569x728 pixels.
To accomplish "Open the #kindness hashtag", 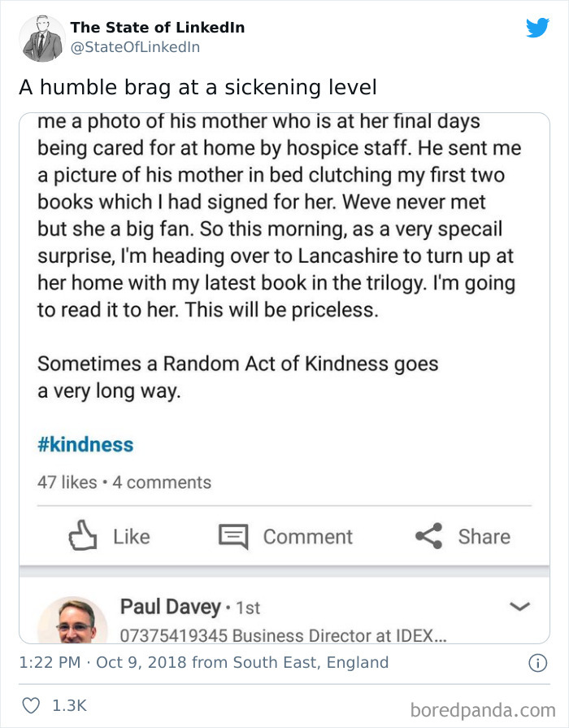I will [x=86, y=442].
